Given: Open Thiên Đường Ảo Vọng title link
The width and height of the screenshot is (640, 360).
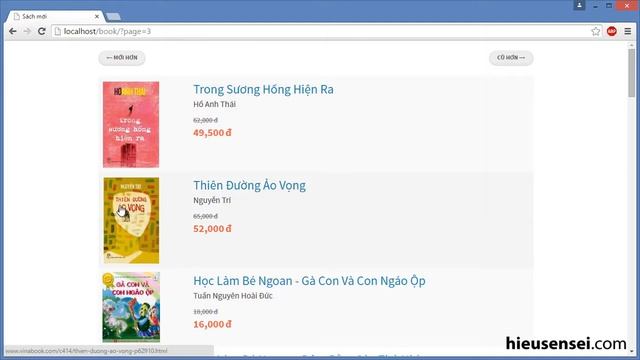Looking at the screenshot, I should click(x=249, y=185).
